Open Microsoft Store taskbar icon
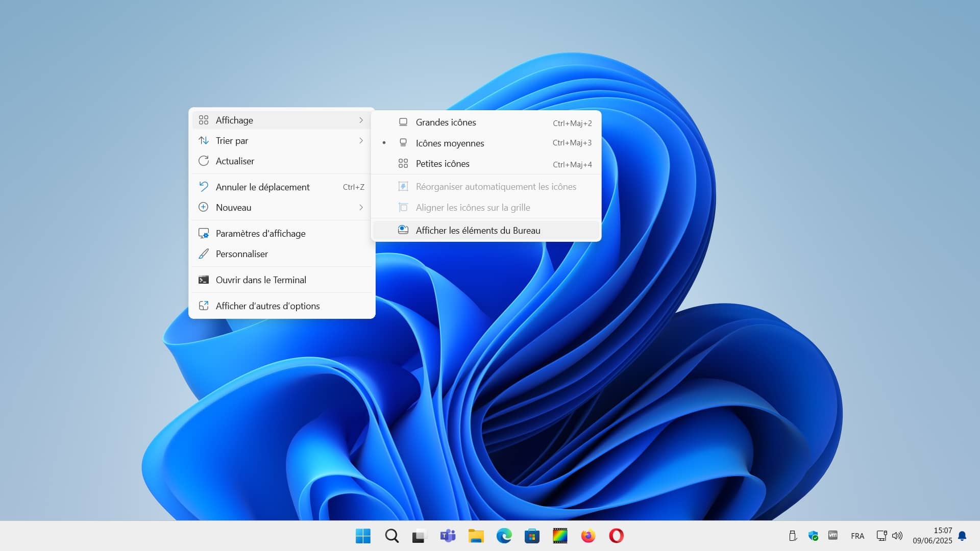Image resolution: width=980 pixels, height=551 pixels. tap(532, 536)
